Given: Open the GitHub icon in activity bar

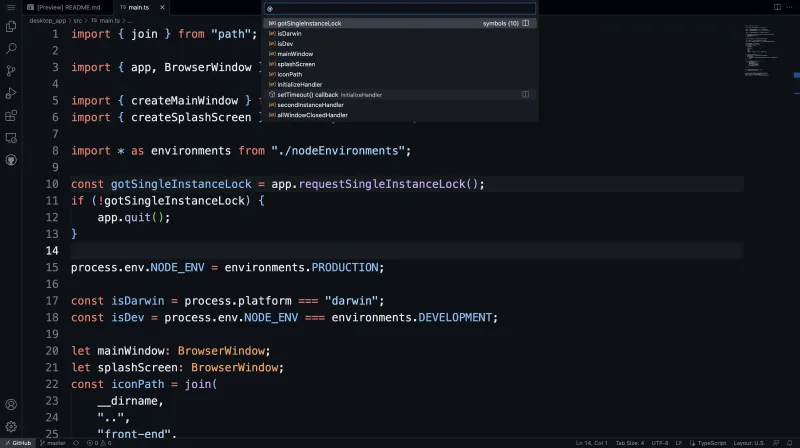Looking at the screenshot, I should pyautogui.click(x=11, y=160).
